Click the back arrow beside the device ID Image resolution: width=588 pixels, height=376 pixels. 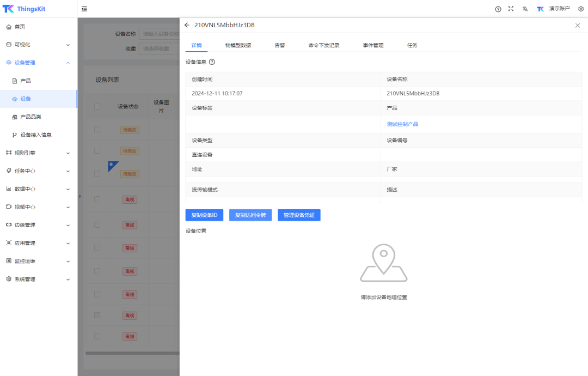click(187, 26)
